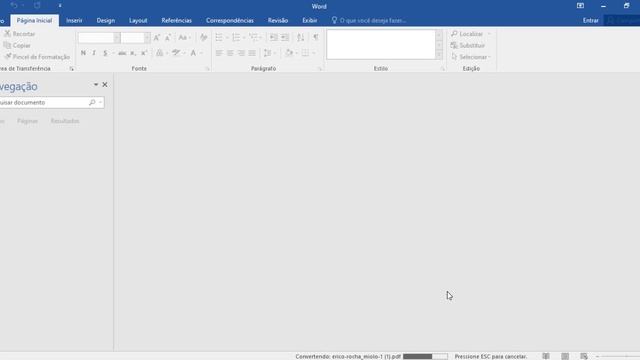Toggle show paragraph marks (¶)
This screenshot has height=360, width=640.
pyautogui.click(x=316, y=38)
